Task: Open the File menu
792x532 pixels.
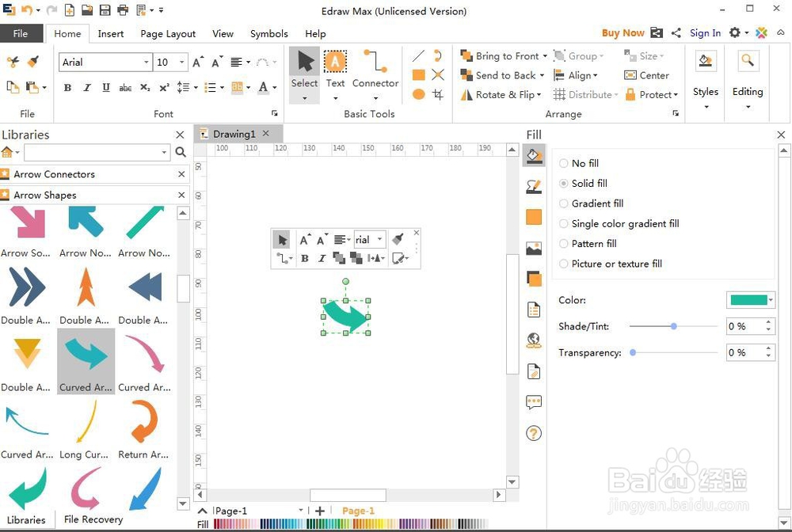Action: [21, 33]
